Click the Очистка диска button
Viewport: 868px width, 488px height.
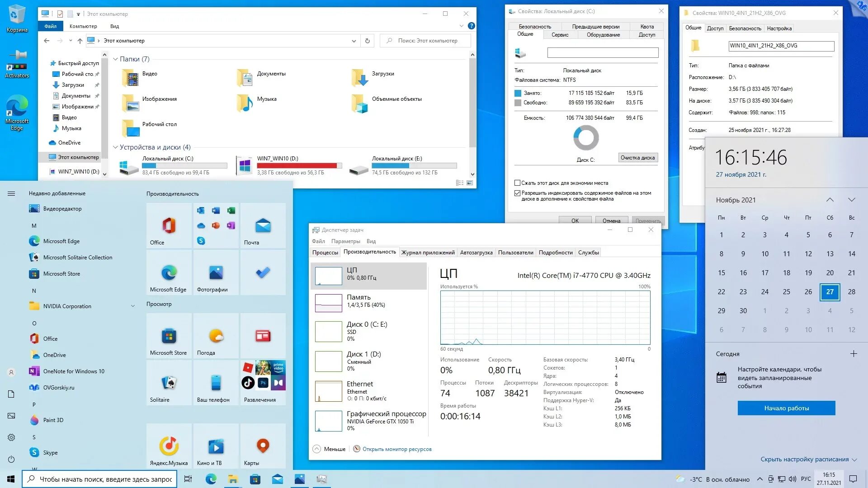coord(638,158)
